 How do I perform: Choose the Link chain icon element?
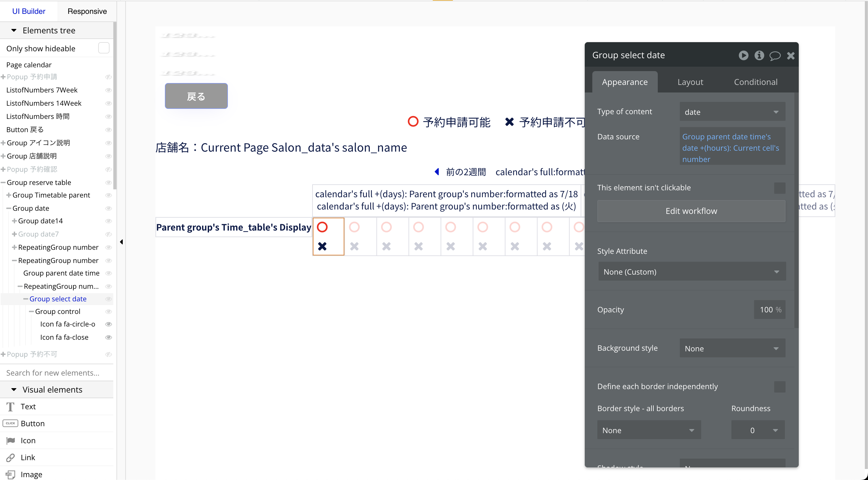[x=10, y=457]
